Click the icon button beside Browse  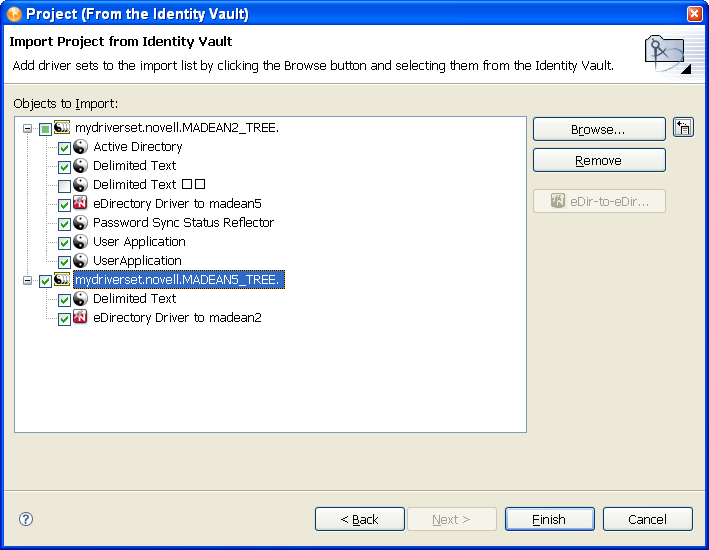684,128
